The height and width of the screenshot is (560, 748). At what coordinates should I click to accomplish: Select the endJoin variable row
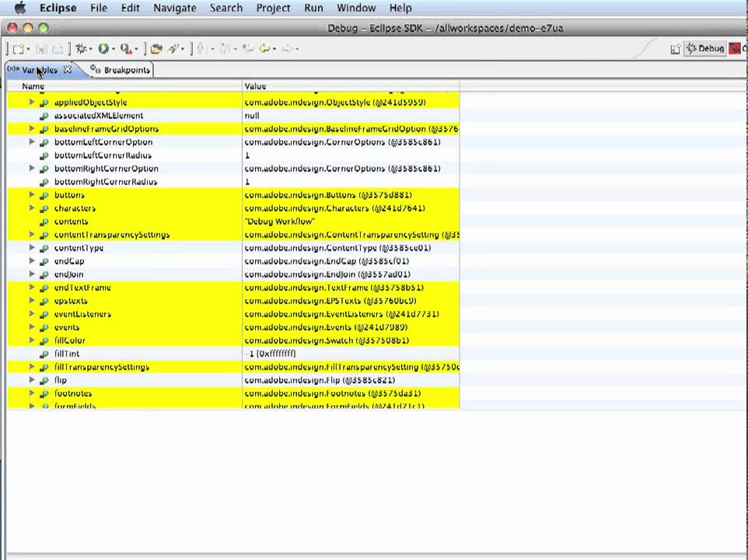tap(233, 275)
